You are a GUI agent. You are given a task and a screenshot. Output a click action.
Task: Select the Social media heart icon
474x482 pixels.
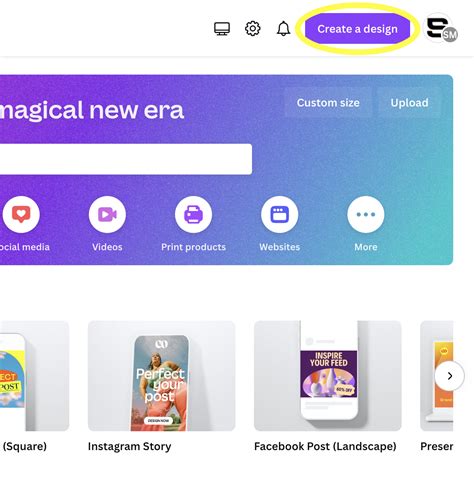coord(21,214)
